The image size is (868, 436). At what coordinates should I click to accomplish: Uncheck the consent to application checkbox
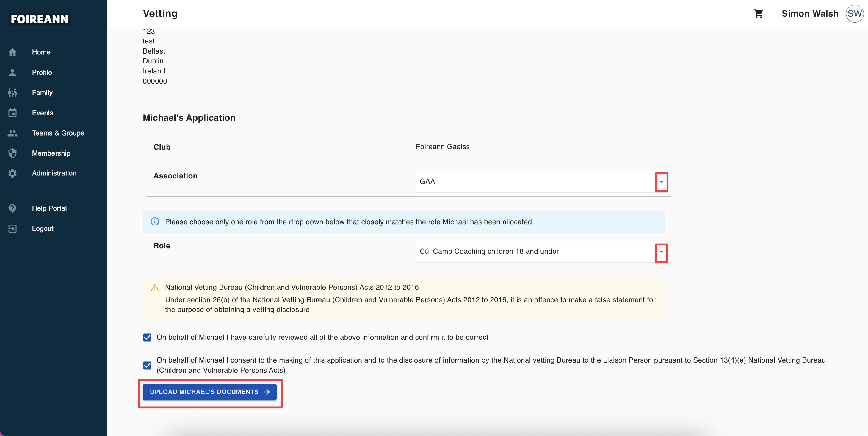(x=147, y=365)
